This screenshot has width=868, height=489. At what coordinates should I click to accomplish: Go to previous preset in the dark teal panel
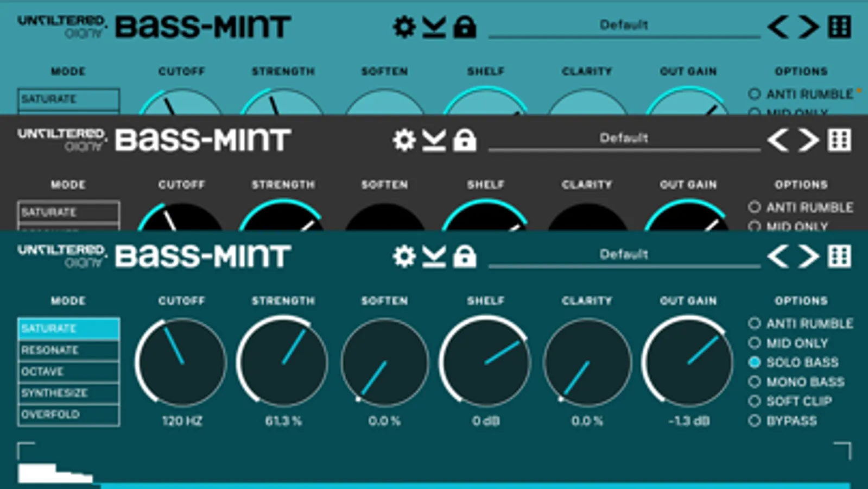coord(778,256)
